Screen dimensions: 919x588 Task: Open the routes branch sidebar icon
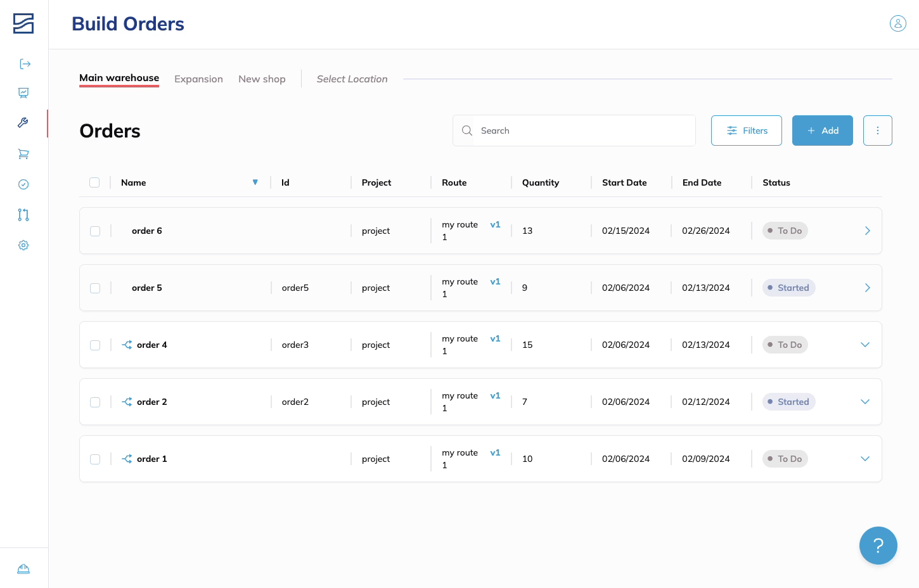coord(23,215)
